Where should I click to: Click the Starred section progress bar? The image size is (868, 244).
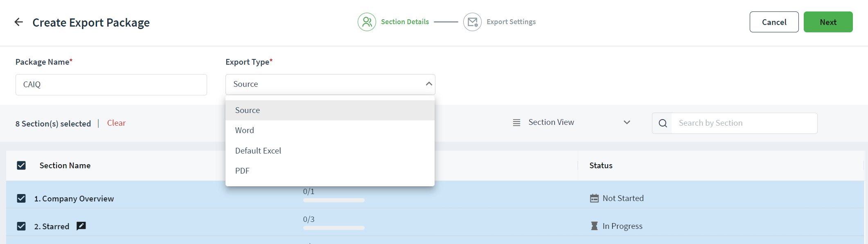pyautogui.click(x=334, y=228)
